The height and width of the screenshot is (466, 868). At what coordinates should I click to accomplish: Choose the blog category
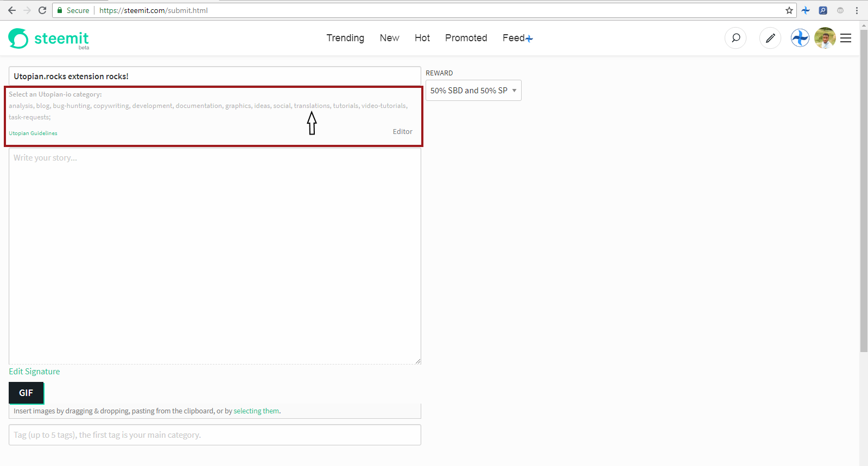[43, 106]
